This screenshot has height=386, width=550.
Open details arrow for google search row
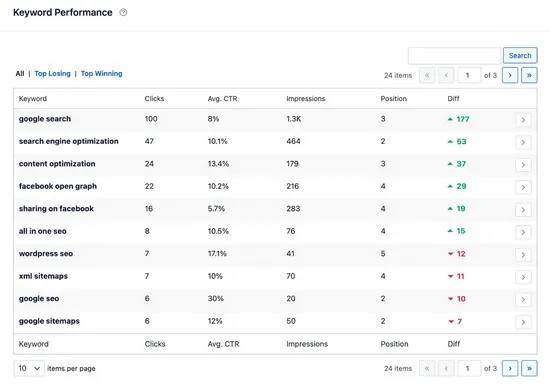click(523, 120)
